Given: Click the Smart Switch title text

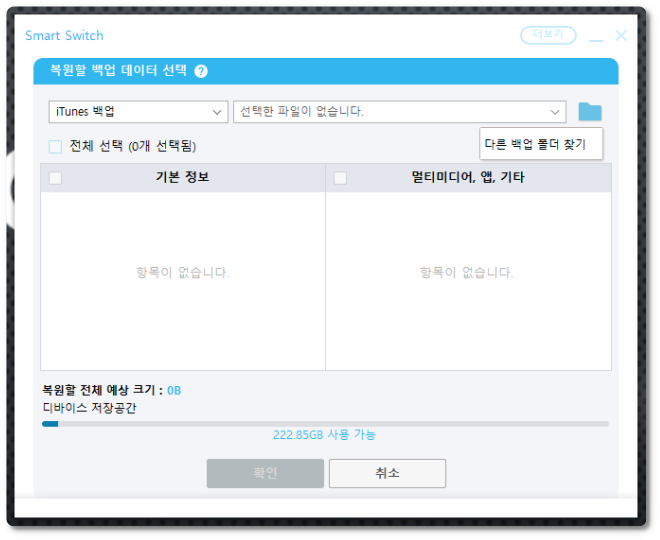Looking at the screenshot, I should click(x=64, y=35).
